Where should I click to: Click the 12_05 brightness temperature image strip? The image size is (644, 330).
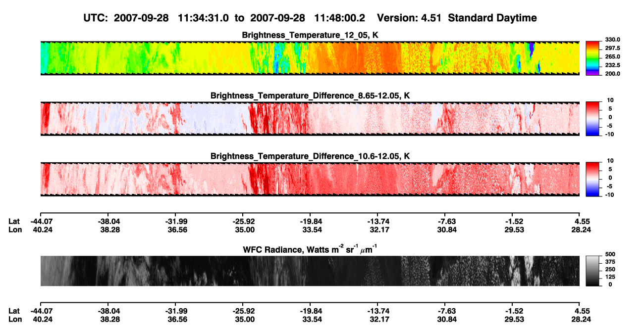pyautogui.click(x=310, y=58)
